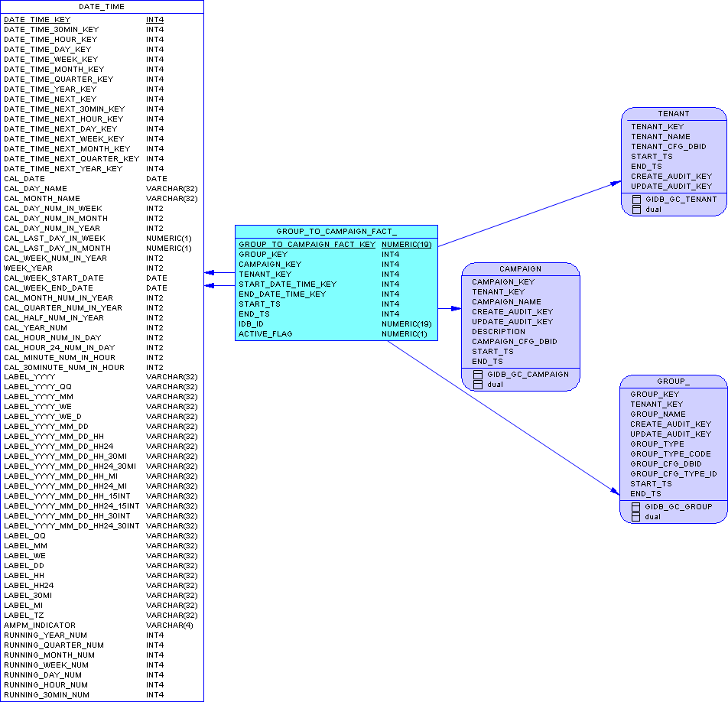
Task: Click the DATE_TIME_KEY primary key column
Action: [x=84, y=20]
